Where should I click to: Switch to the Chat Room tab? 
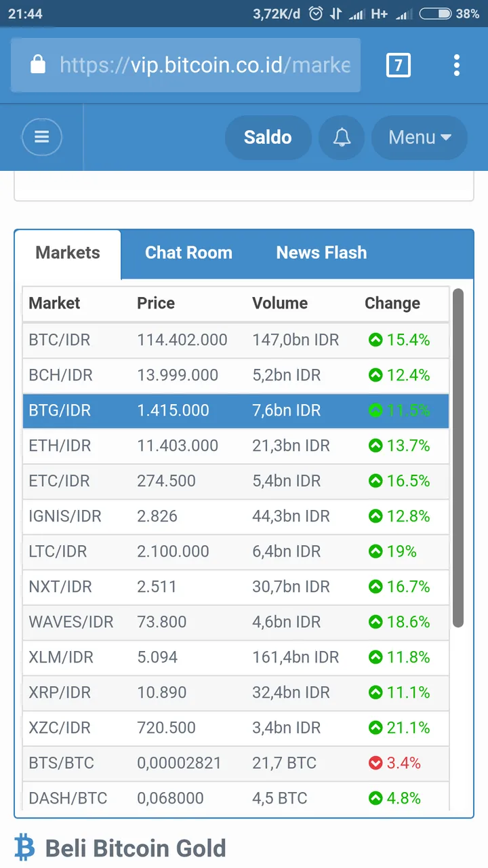click(188, 252)
